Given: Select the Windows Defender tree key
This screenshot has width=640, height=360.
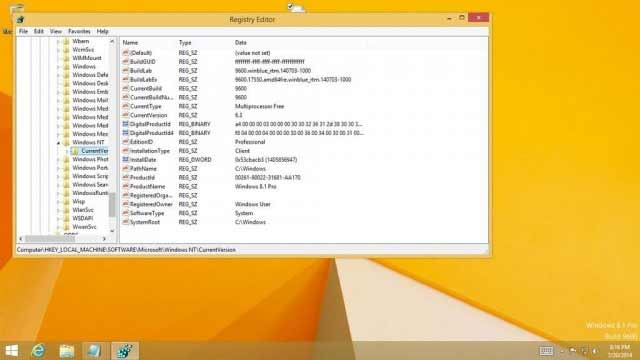Looking at the screenshot, I should (90, 75).
